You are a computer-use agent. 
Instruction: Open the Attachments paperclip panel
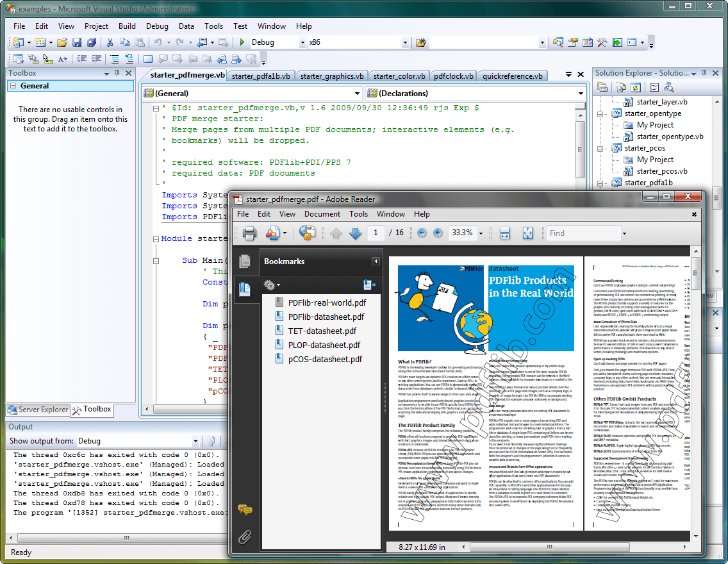tap(244, 536)
